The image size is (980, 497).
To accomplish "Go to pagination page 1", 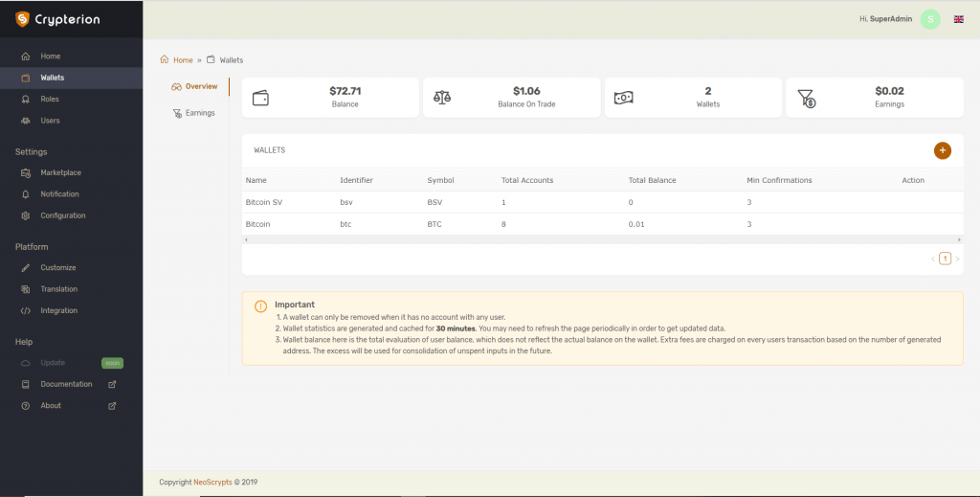I will click(945, 259).
